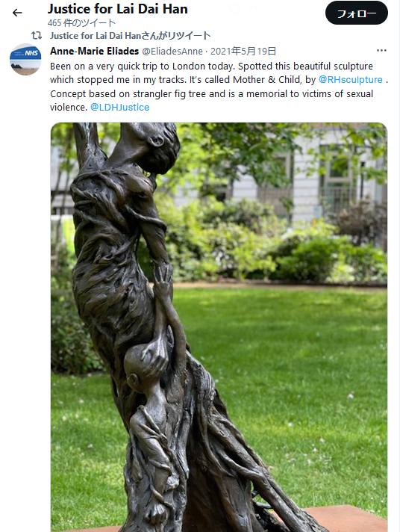Click the '465 件のツイート' tweet count
The image size is (400, 532).
click(81, 23)
